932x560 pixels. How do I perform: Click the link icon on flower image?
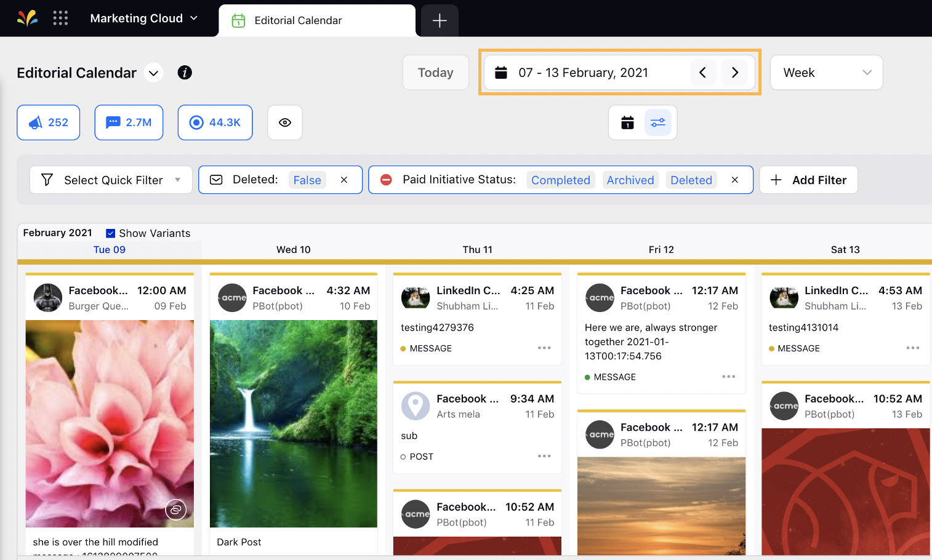[176, 510]
